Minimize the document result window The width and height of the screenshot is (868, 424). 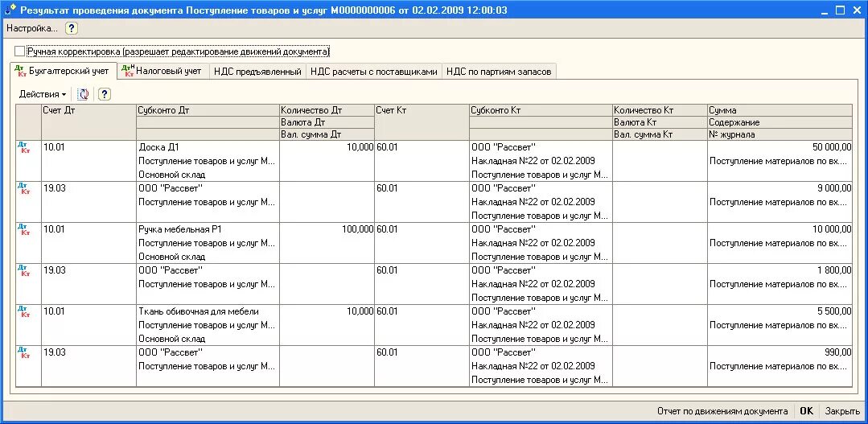tap(826, 10)
